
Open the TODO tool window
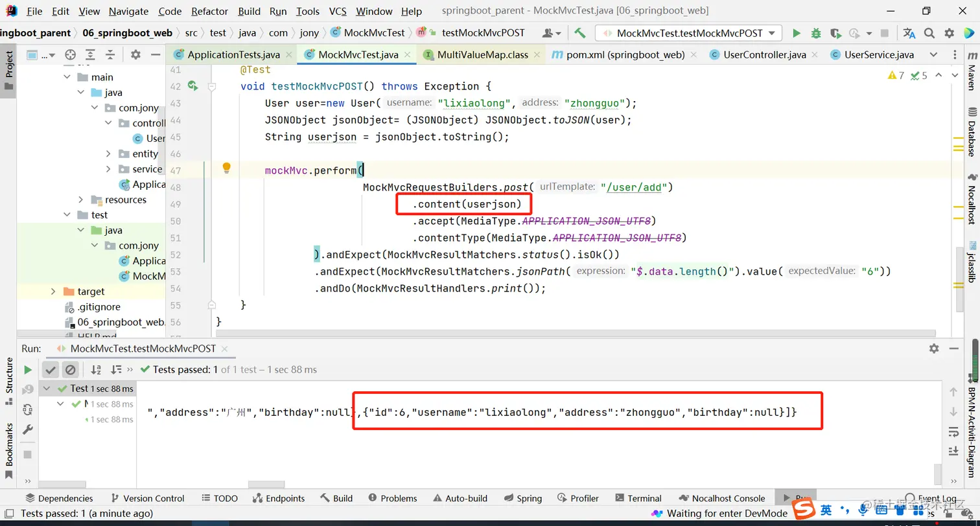219,498
